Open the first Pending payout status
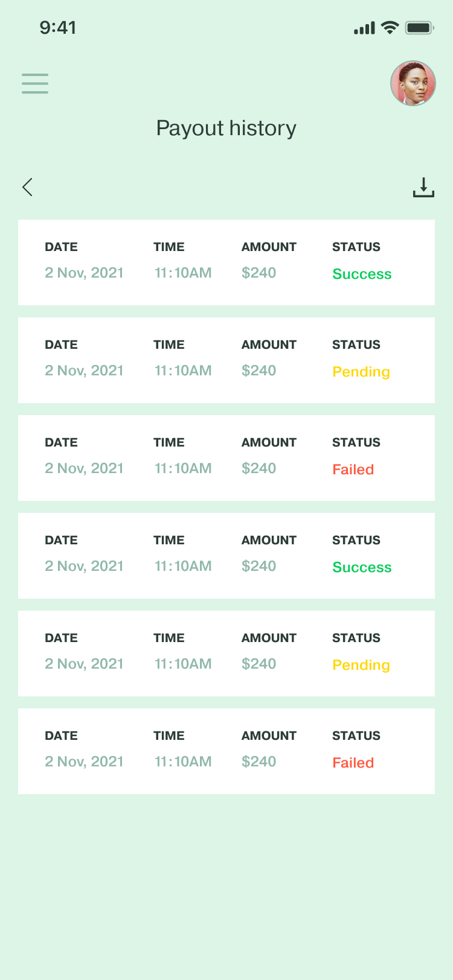This screenshot has height=980, width=453. 361,372
